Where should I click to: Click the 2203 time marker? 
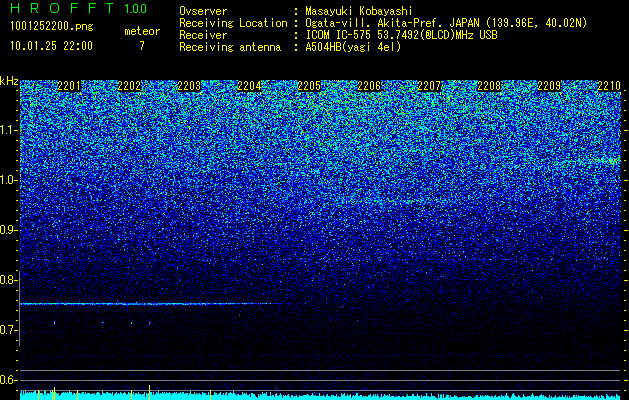point(189,86)
